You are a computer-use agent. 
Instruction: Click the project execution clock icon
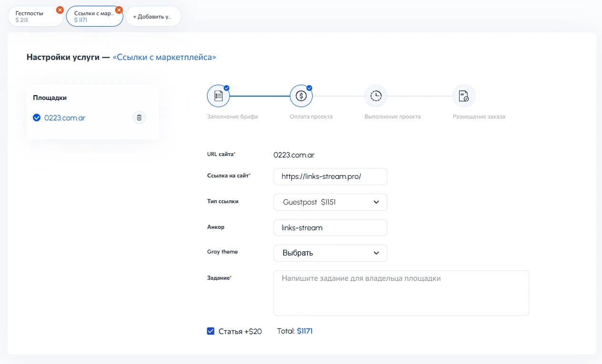(375, 96)
